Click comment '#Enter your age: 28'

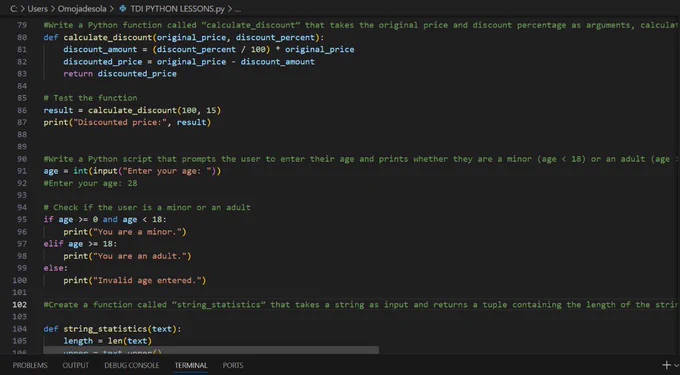coord(90,183)
